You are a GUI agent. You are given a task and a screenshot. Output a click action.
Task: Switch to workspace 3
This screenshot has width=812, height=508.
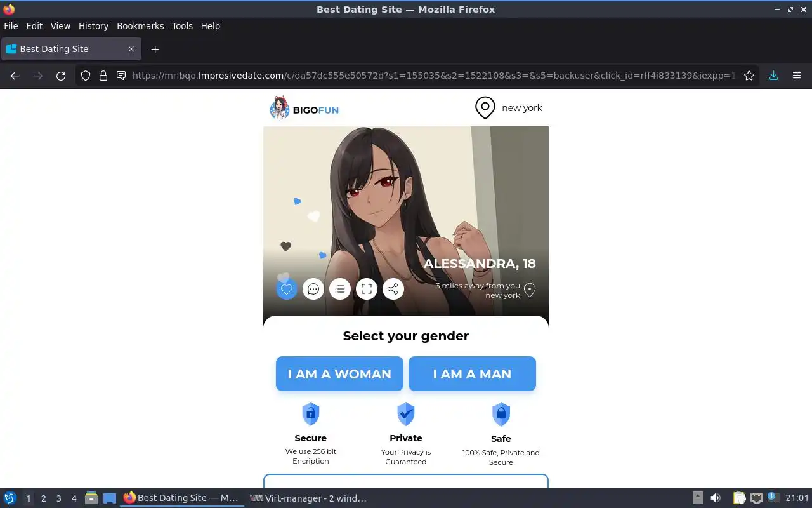pyautogui.click(x=58, y=498)
